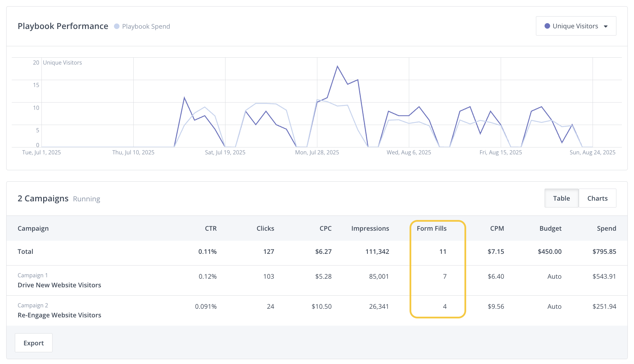The height and width of the screenshot is (364, 634).
Task: Click the Mon, Jul 28, 2025 axis label
Action: point(317,152)
